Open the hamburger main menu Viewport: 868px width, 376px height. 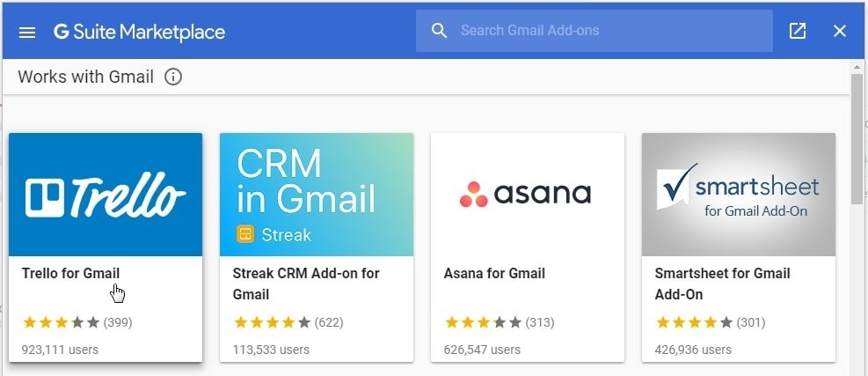tap(27, 32)
